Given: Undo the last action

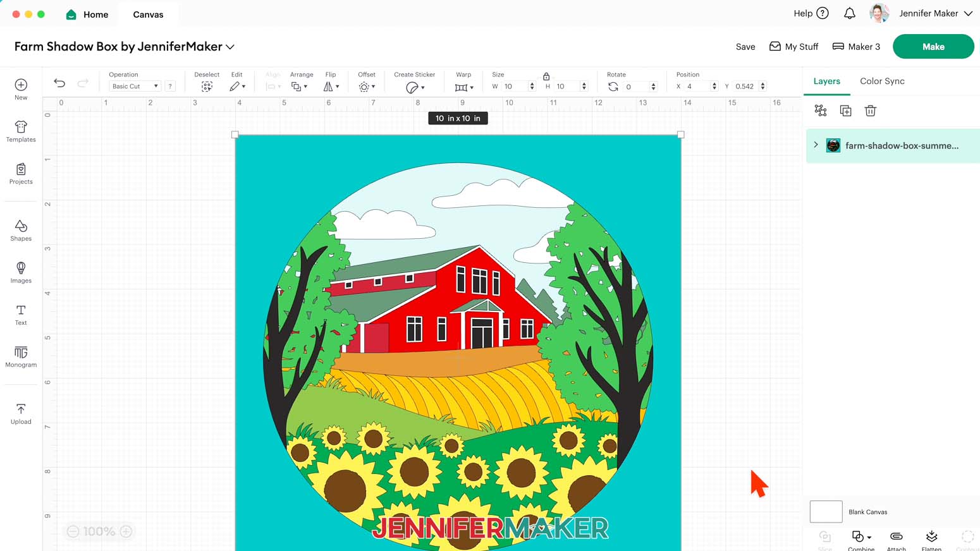Looking at the screenshot, I should coord(59,83).
